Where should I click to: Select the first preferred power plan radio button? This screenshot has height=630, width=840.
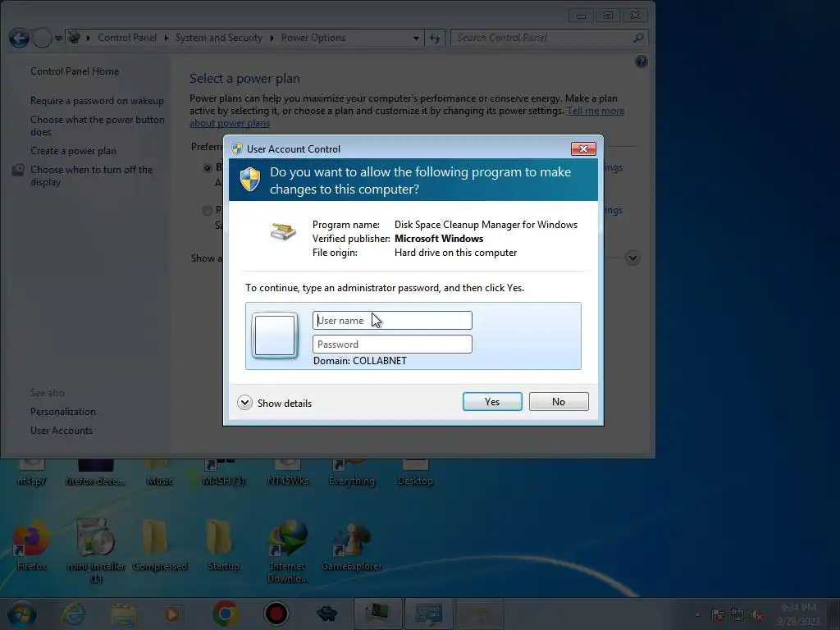pos(208,167)
